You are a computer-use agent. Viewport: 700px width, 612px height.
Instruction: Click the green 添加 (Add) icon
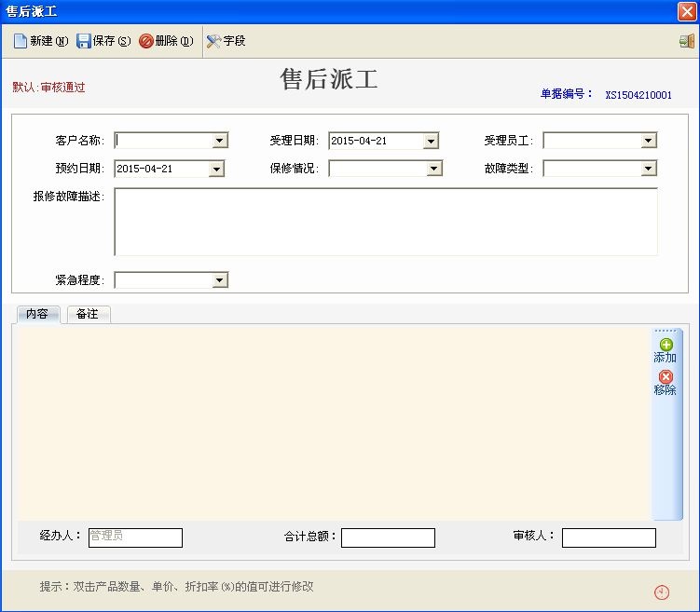coord(666,345)
